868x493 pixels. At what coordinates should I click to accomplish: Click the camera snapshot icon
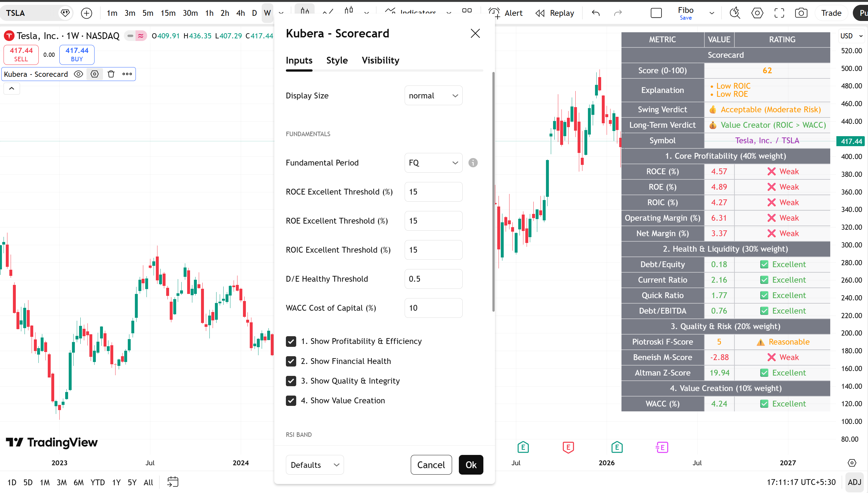pos(801,13)
